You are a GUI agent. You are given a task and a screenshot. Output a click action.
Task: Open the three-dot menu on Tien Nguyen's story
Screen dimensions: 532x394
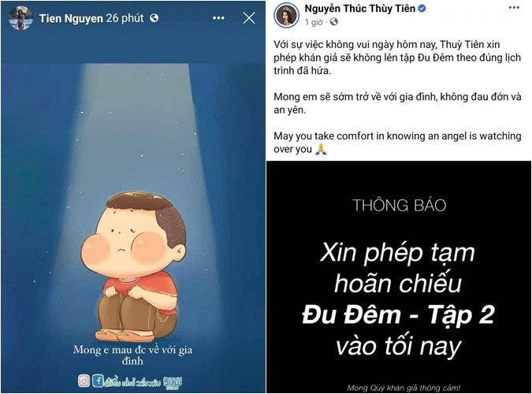(218, 18)
